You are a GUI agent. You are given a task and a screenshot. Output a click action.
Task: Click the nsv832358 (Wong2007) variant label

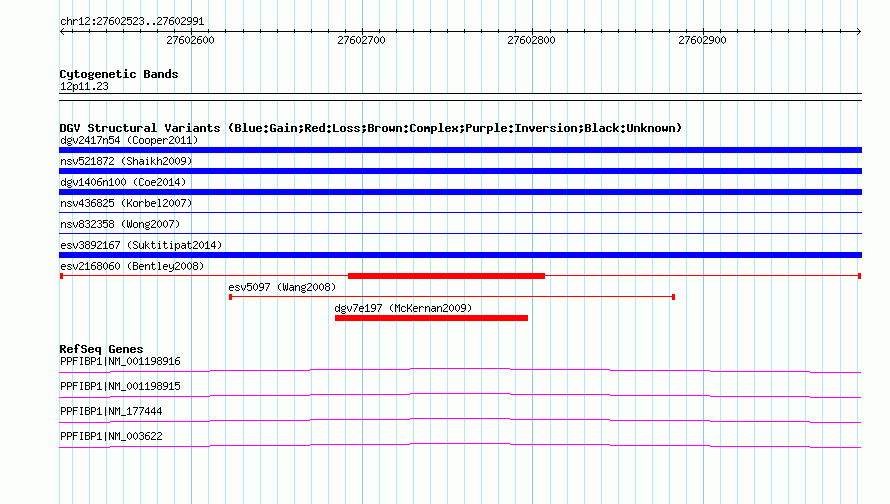120,224
